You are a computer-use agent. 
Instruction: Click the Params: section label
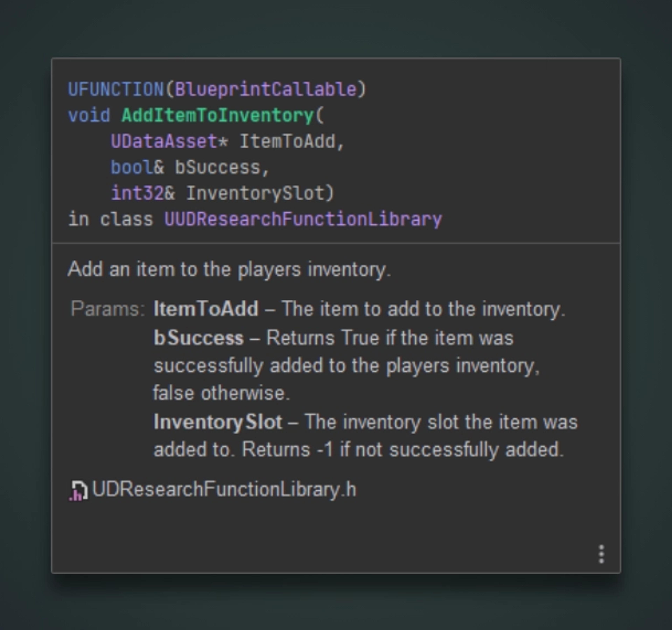[x=107, y=309]
